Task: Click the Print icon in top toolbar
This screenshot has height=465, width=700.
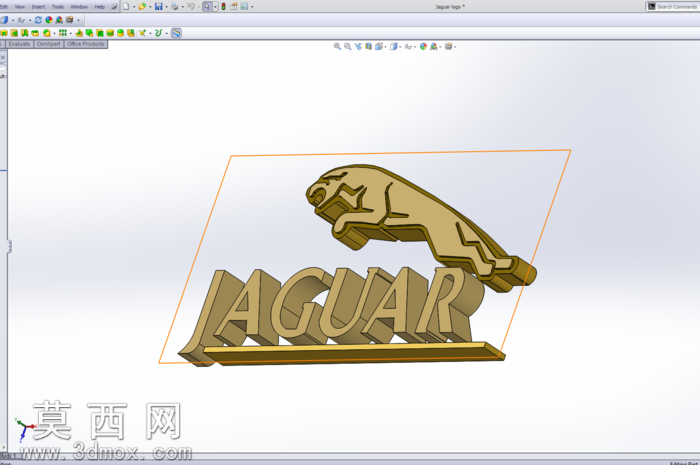Action: (x=175, y=7)
